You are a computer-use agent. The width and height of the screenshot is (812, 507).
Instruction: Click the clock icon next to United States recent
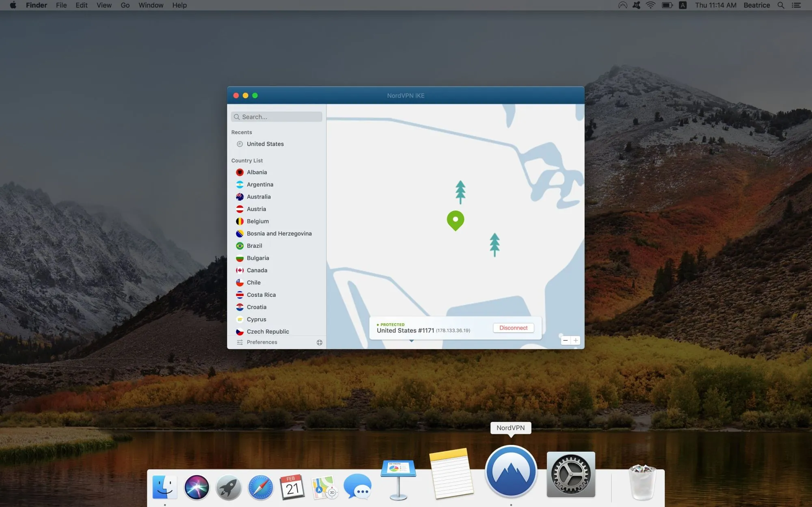pyautogui.click(x=240, y=144)
